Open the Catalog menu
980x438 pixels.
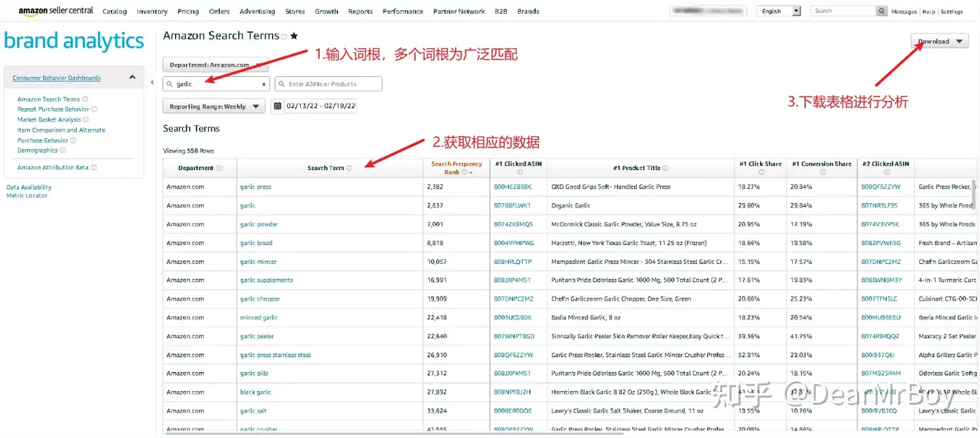114,12
